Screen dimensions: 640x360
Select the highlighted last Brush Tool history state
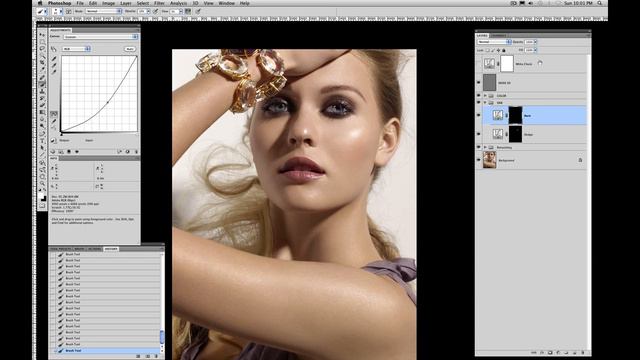click(105, 351)
